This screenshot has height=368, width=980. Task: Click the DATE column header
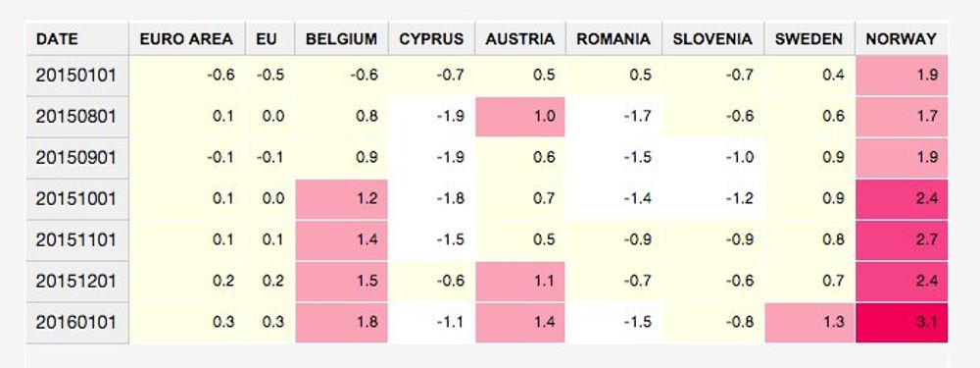77,39
